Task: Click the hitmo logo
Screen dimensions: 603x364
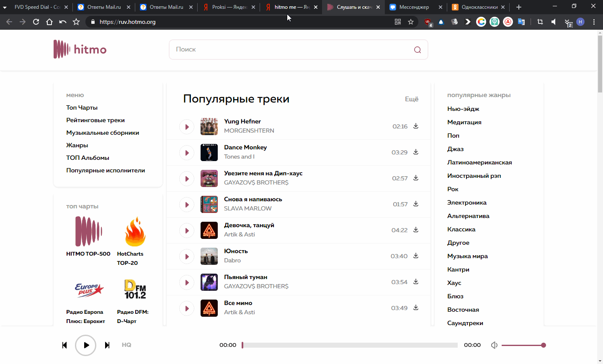Action: pyautogui.click(x=80, y=49)
